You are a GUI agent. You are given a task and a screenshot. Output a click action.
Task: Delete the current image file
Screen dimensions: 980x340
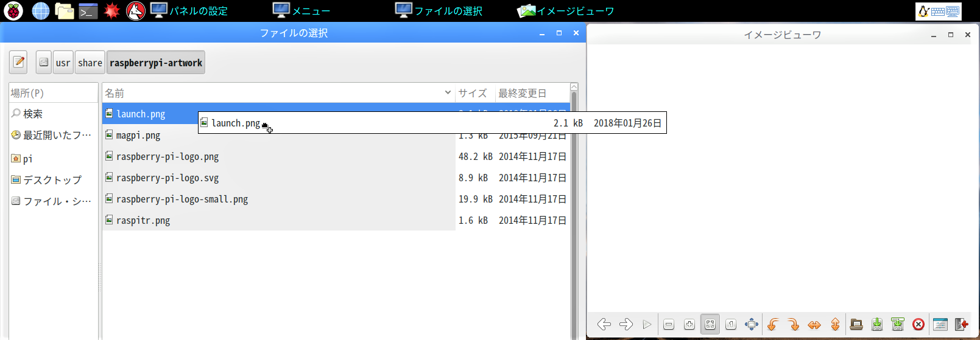tap(918, 324)
